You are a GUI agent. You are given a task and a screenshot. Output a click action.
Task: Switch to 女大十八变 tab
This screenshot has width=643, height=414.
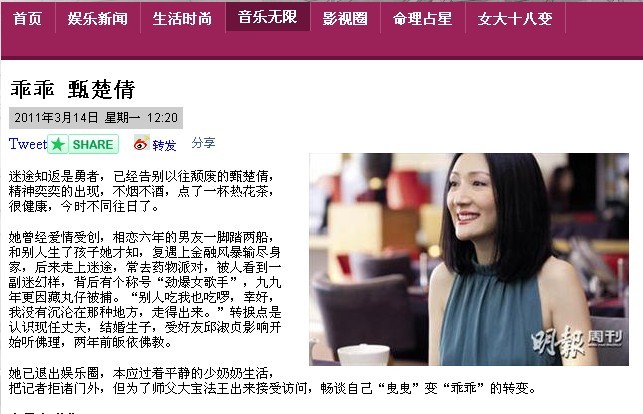point(515,19)
